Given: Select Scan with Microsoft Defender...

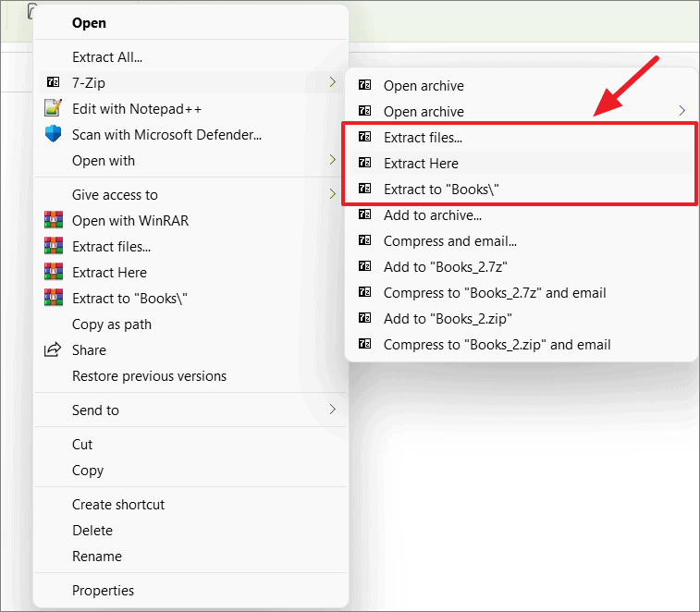Looking at the screenshot, I should pyautogui.click(x=191, y=134).
